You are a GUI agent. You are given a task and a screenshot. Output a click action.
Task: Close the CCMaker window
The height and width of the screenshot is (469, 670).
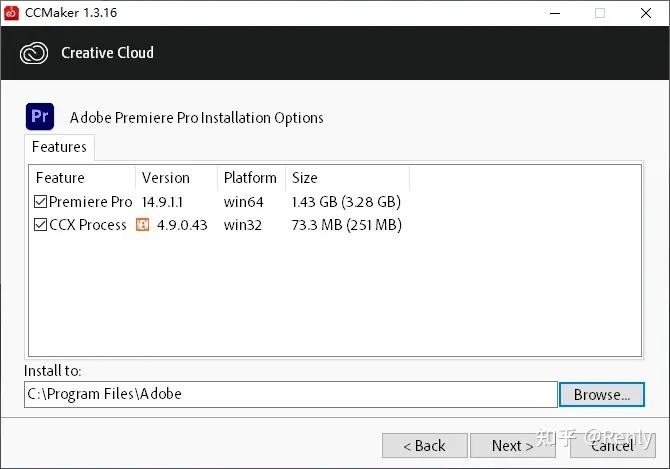[x=646, y=13]
